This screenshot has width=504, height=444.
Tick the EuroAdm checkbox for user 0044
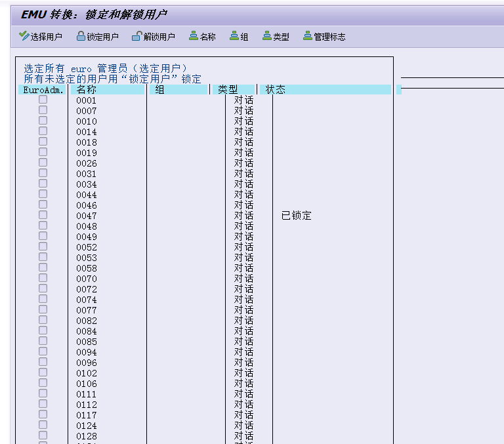click(x=43, y=194)
